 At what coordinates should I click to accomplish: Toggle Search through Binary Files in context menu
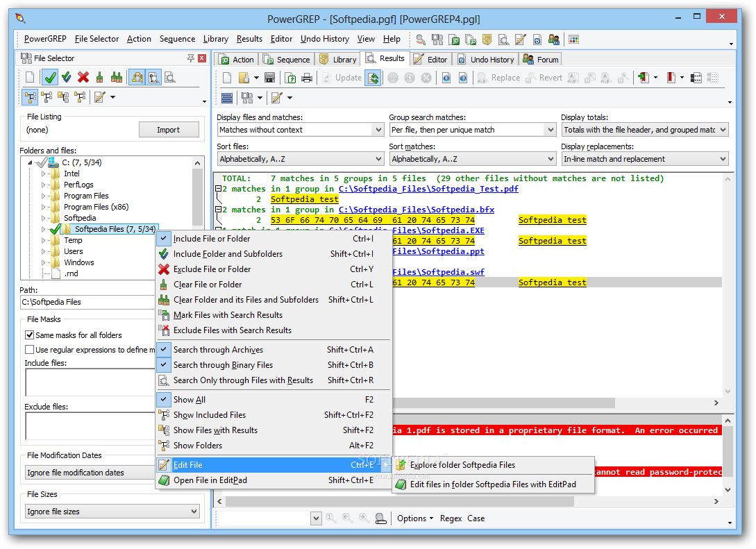(x=274, y=365)
